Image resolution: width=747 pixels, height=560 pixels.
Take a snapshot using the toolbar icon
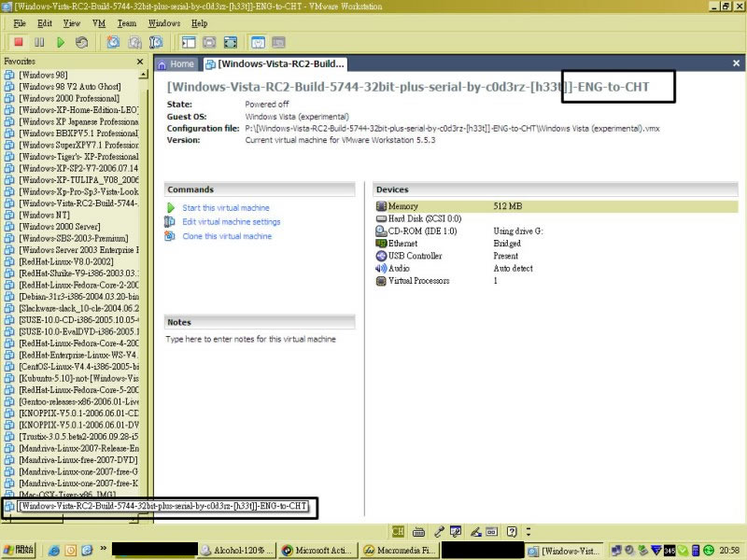click(113, 42)
